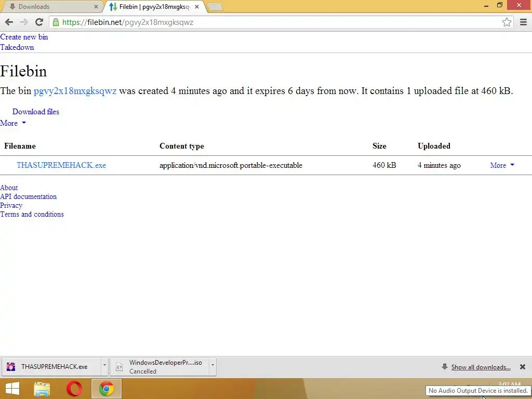Open the About link
Image resolution: width=532 pixels, height=399 pixels.
(x=9, y=188)
